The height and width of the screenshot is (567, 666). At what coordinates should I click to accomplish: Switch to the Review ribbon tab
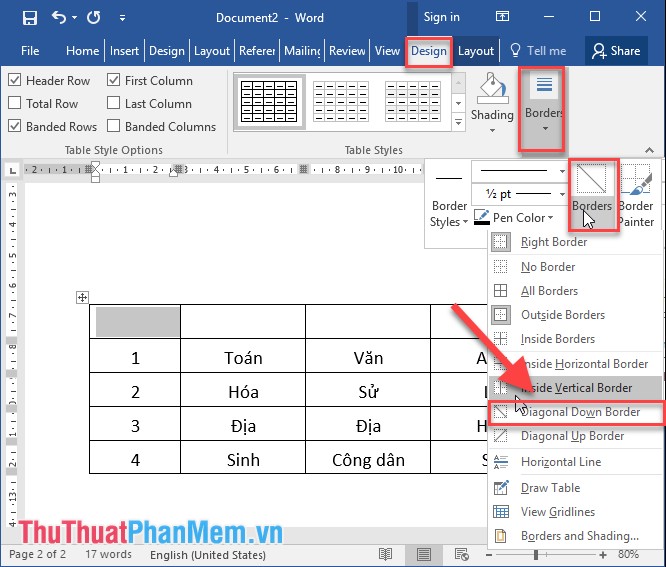[347, 51]
